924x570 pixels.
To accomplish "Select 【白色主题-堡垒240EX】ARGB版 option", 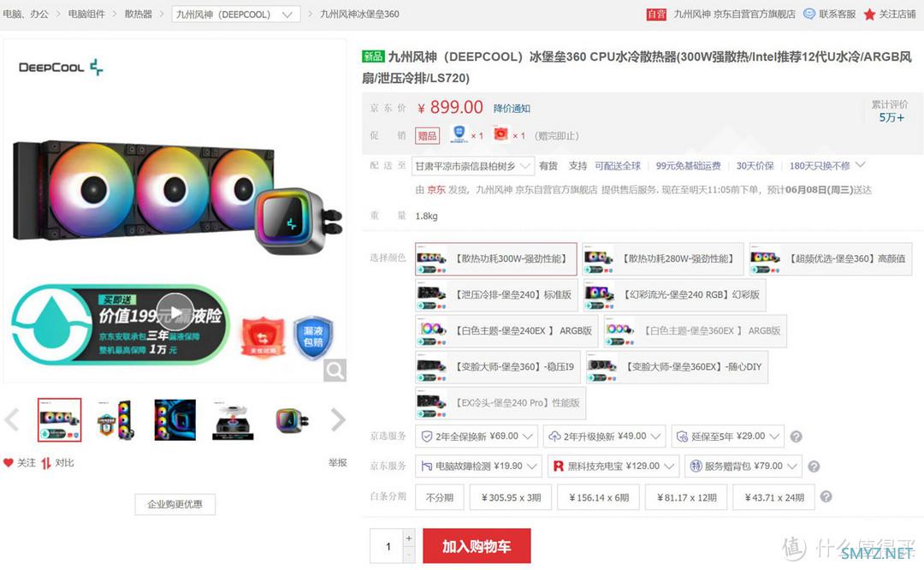I will pos(506,331).
